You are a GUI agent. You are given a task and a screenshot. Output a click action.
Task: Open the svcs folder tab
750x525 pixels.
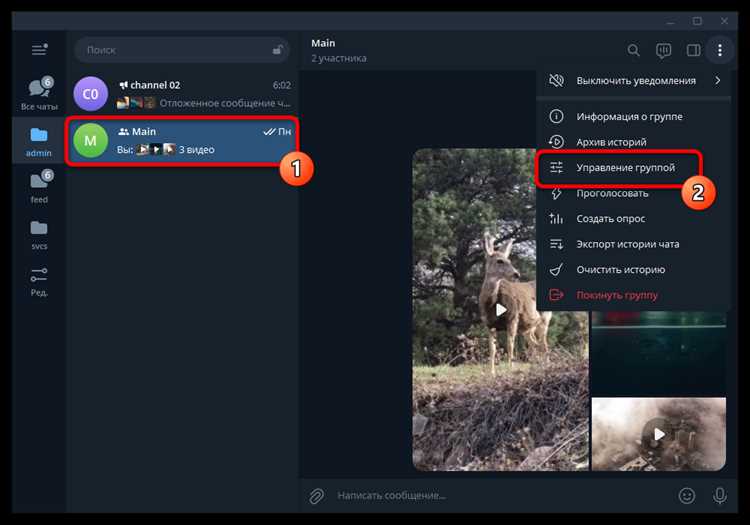pyautogui.click(x=39, y=235)
